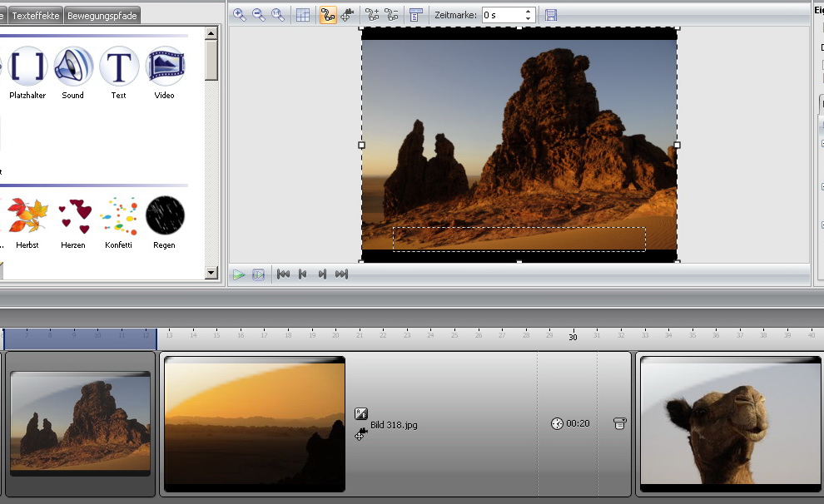
Task: Click the add motion path point icon
Action: (x=372, y=15)
